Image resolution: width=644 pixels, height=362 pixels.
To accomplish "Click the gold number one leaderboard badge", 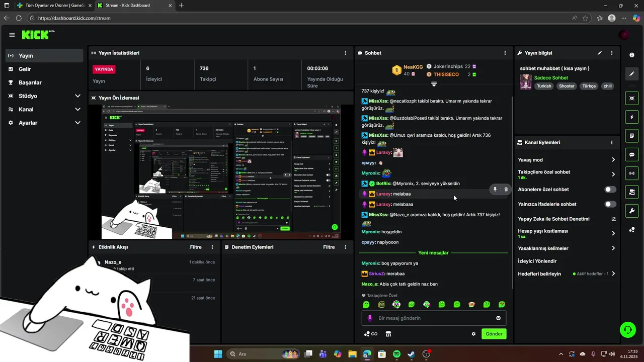I will click(x=396, y=70).
